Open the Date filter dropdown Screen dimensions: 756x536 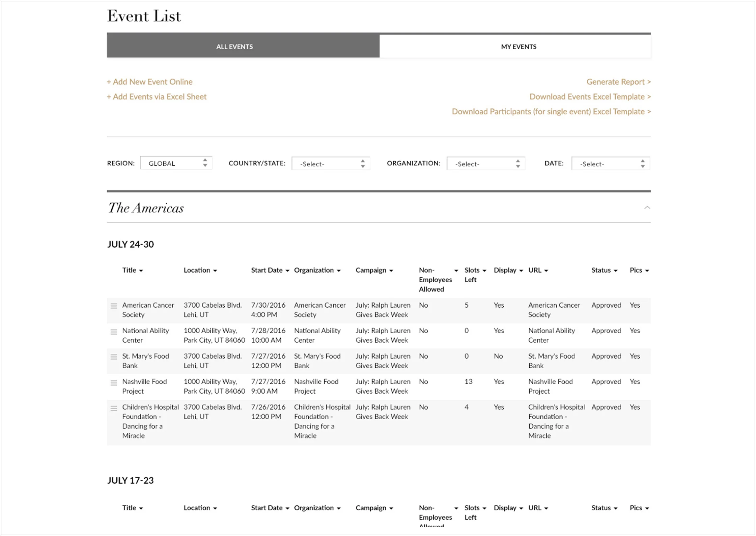click(x=610, y=164)
